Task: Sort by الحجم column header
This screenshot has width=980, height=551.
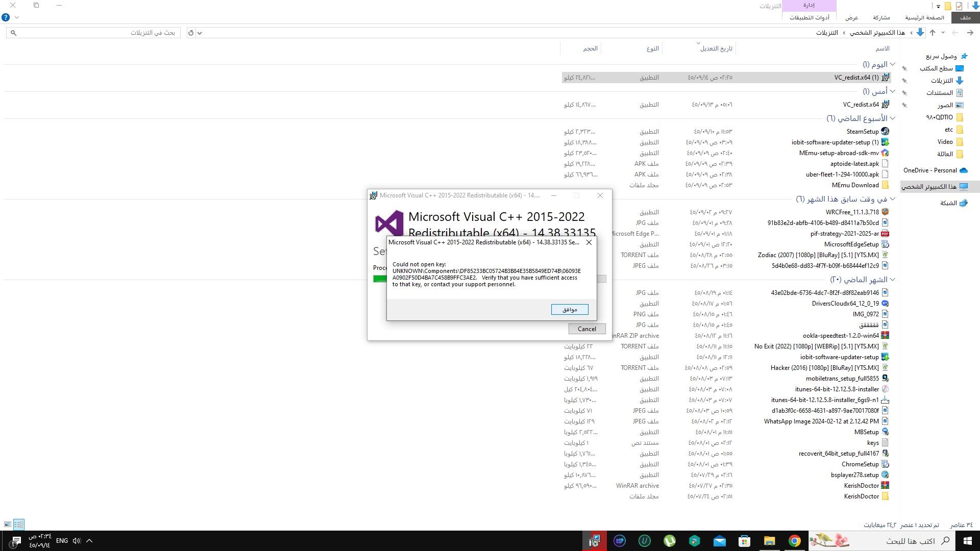Action: [591, 48]
